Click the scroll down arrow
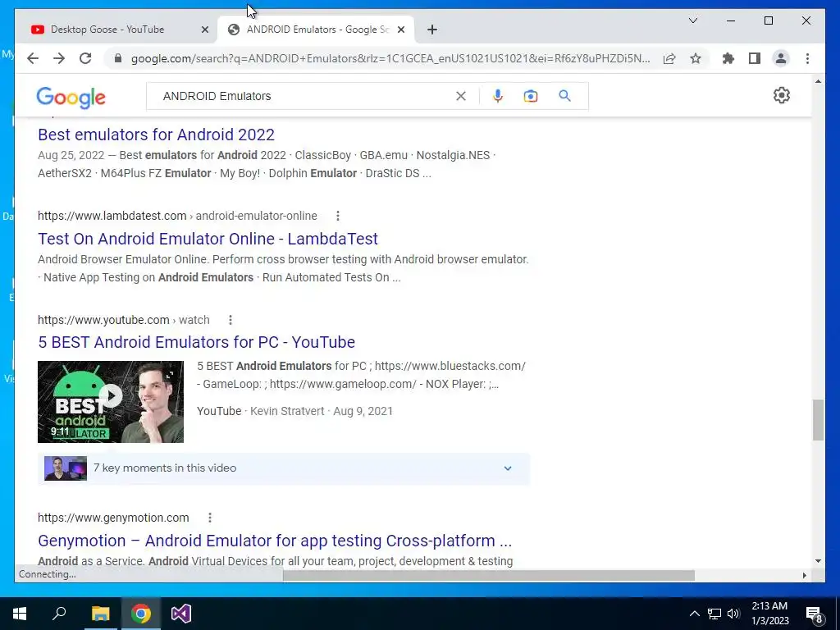The image size is (840, 630). tap(818, 561)
